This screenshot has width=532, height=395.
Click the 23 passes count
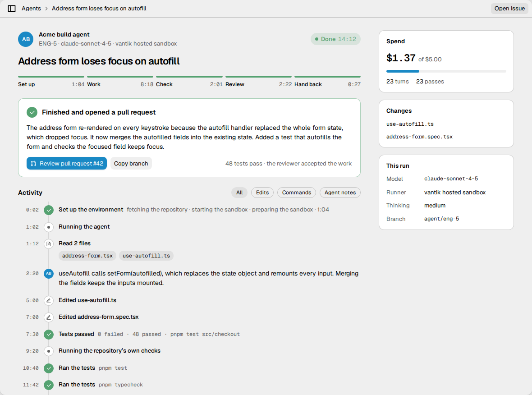tap(430, 82)
